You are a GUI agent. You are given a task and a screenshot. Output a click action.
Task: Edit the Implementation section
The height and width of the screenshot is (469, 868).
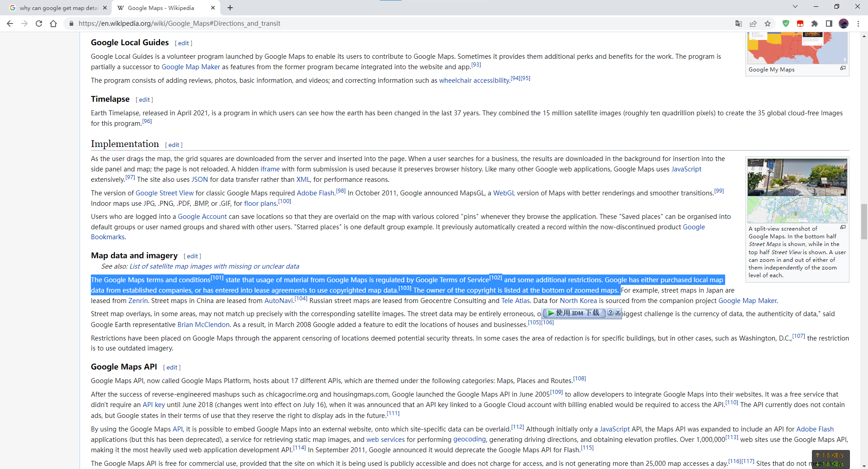pyautogui.click(x=174, y=145)
